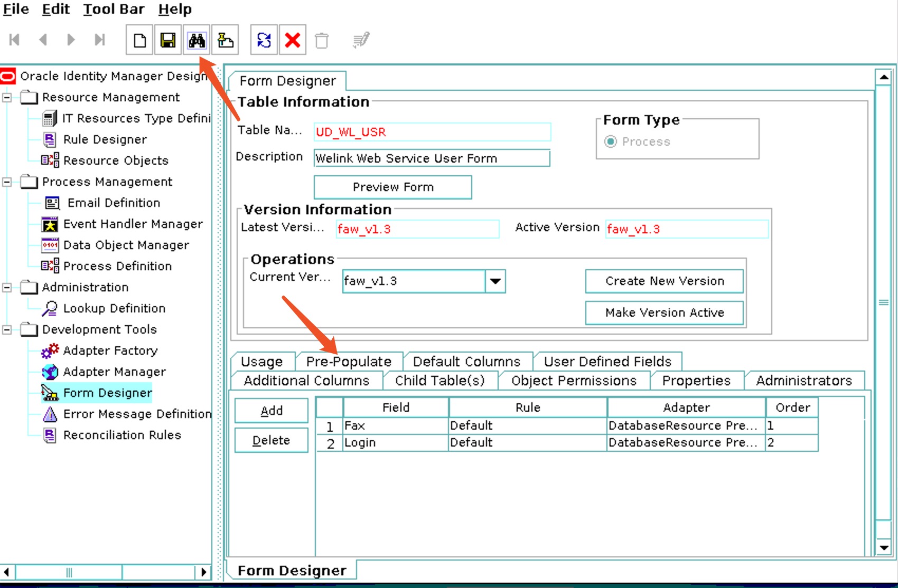Click the notes toolbar icon beside binoculars
Image resolution: width=898 pixels, height=588 pixels.
coord(225,40)
